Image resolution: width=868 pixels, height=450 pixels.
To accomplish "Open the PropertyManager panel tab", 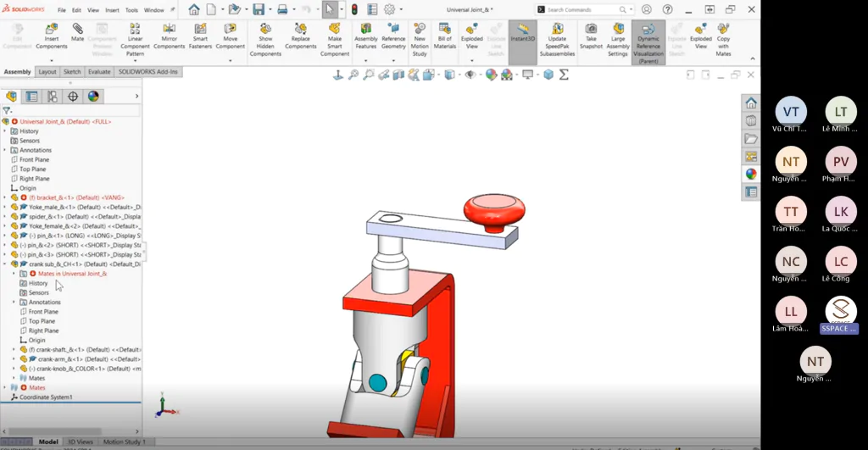I will pyautogui.click(x=31, y=97).
